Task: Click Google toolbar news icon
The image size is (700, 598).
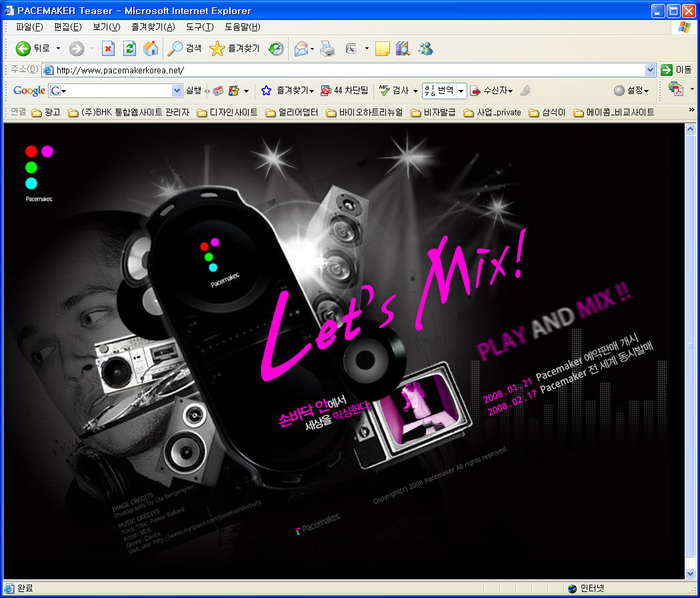Action: 218,91
